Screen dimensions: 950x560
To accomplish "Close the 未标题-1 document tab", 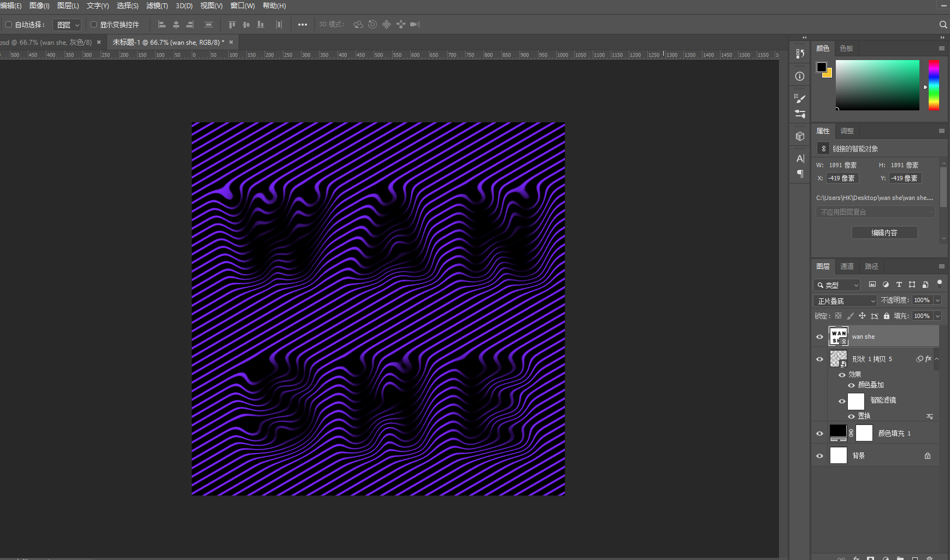I will 231,42.
